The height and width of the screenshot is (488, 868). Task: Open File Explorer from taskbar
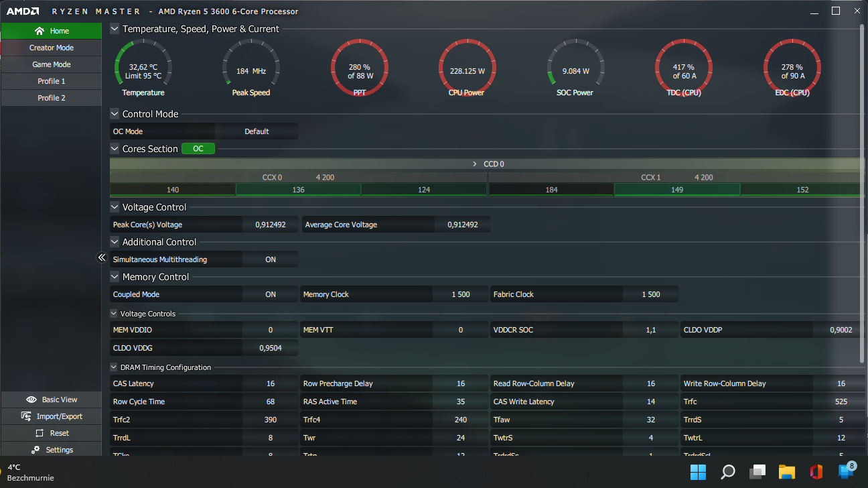point(786,472)
